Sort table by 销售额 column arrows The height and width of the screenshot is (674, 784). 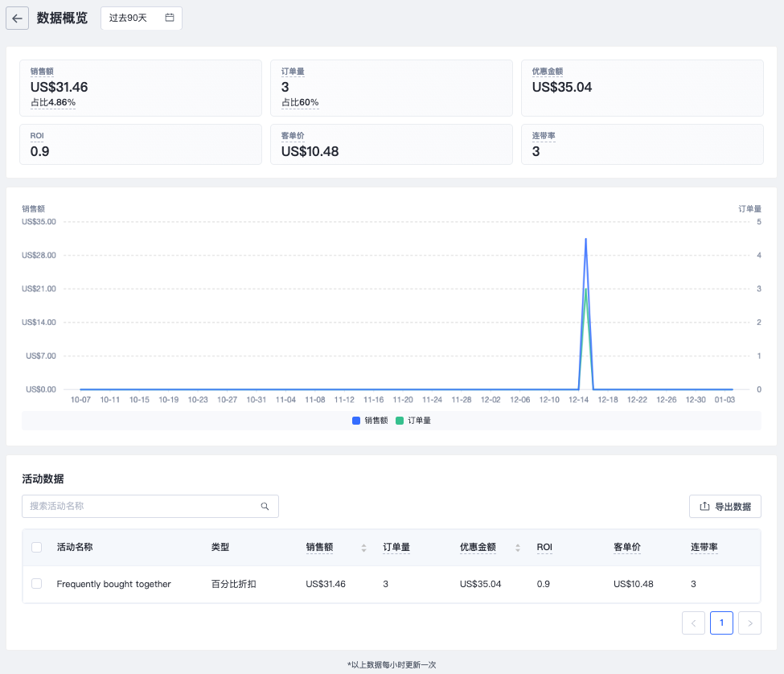click(x=363, y=548)
